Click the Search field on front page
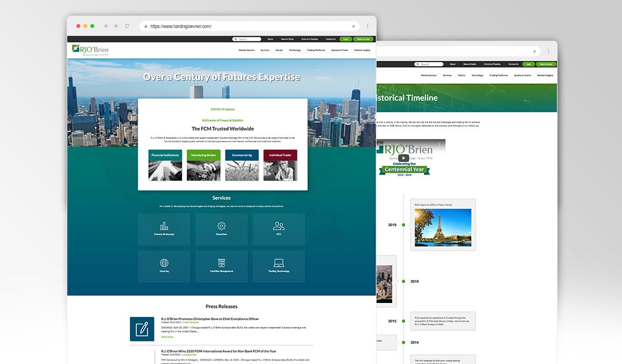622x364 pixels. coord(247,39)
